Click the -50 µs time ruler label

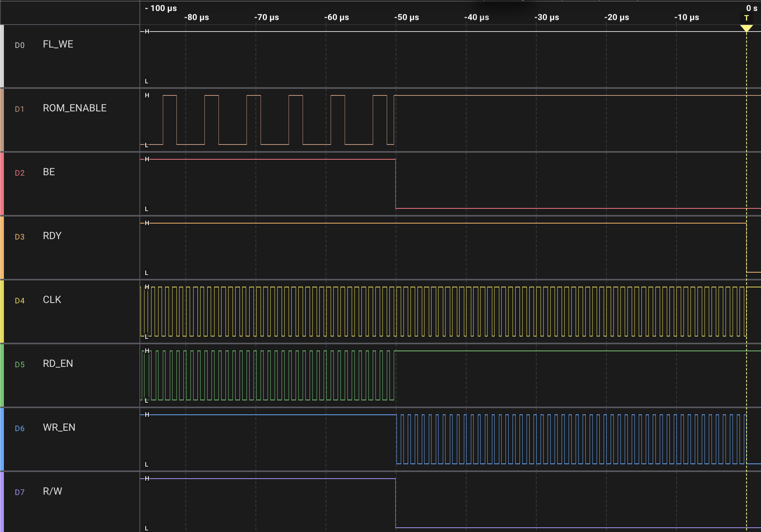406,18
